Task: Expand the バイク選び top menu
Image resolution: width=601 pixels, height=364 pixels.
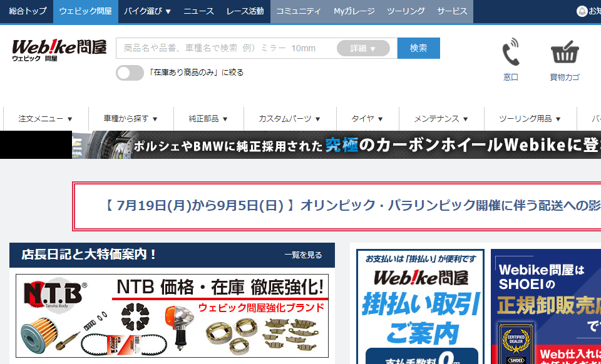Action: [147, 11]
